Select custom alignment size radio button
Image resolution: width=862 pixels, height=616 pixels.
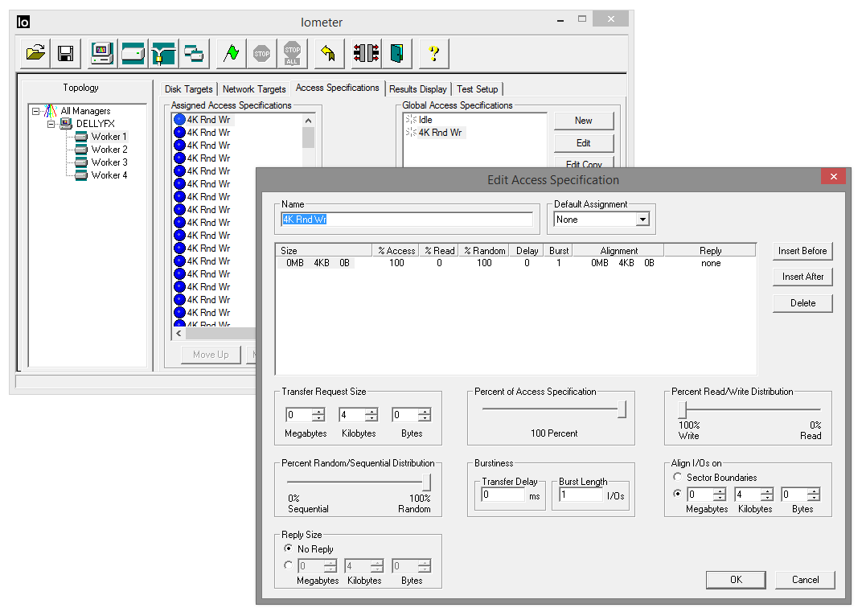pyautogui.click(x=678, y=494)
